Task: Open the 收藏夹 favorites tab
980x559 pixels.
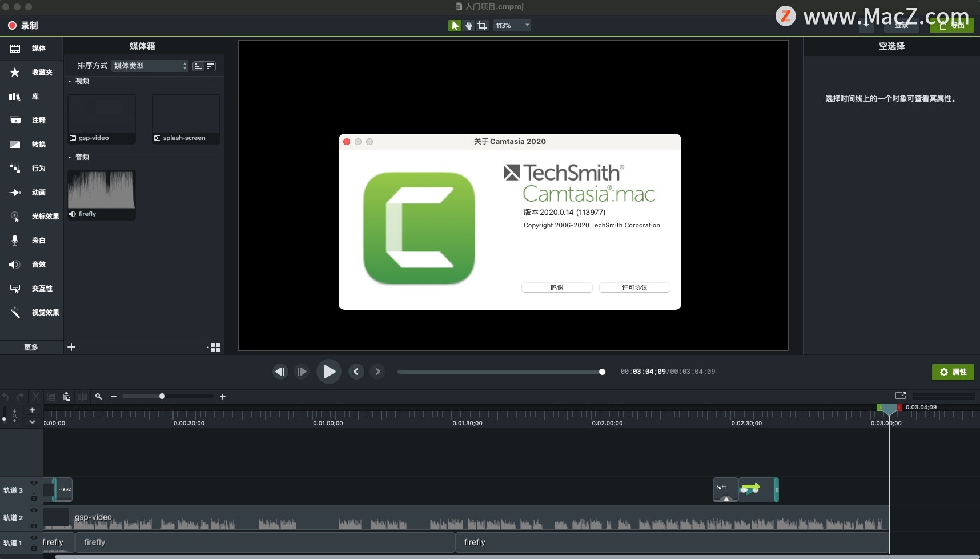Action: tap(31, 73)
